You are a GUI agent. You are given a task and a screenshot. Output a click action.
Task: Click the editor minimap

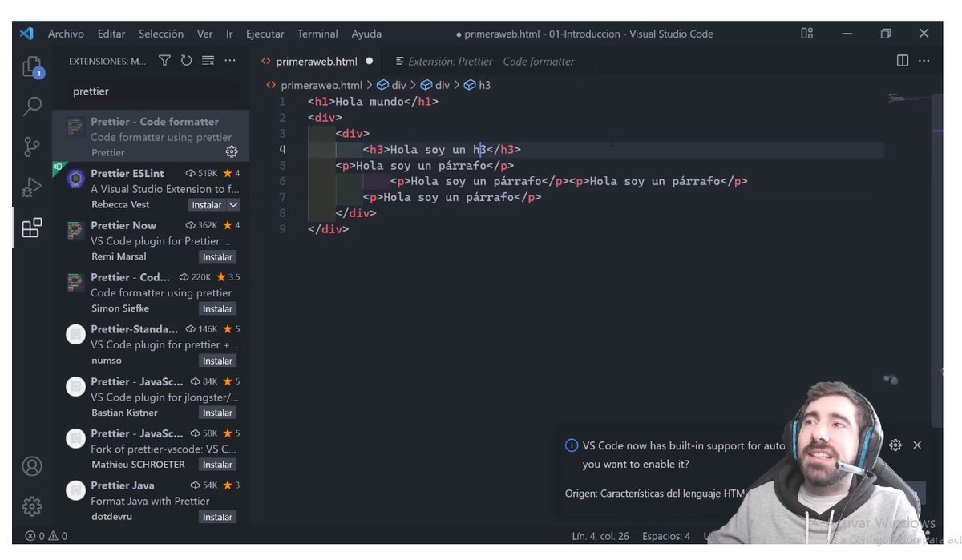(x=909, y=99)
